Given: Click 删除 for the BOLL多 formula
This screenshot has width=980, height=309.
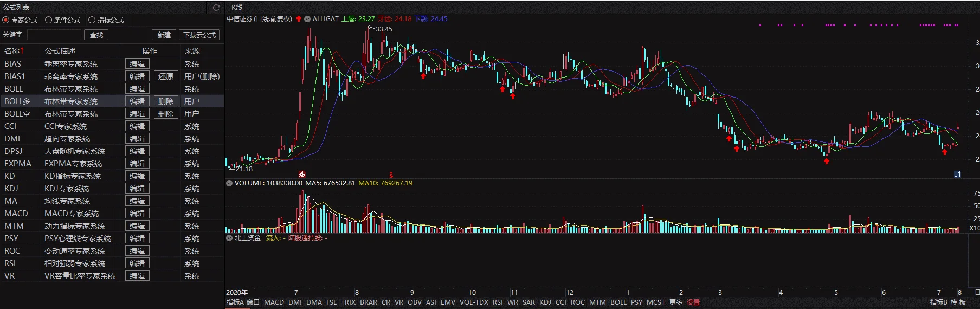Looking at the screenshot, I should (x=166, y=101).
